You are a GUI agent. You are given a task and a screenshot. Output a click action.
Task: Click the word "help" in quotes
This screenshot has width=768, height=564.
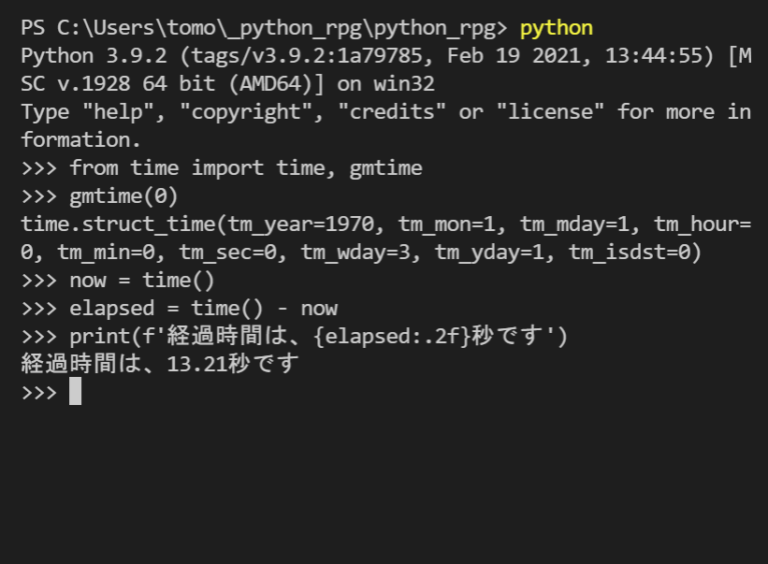131,111
